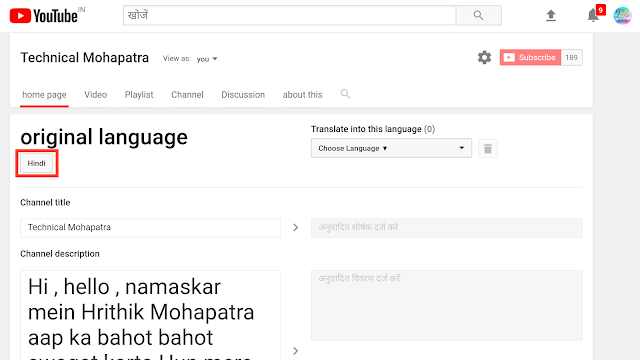Click the Hindi original language button
This screenshot has width=640, height=360.
pos(36,163)
